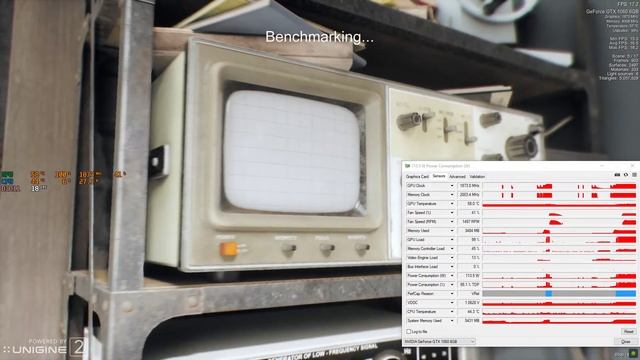This screenshot has width=640, height=360.
Task: Click the CPU Temperature value field
Action: tap(469, 311)
